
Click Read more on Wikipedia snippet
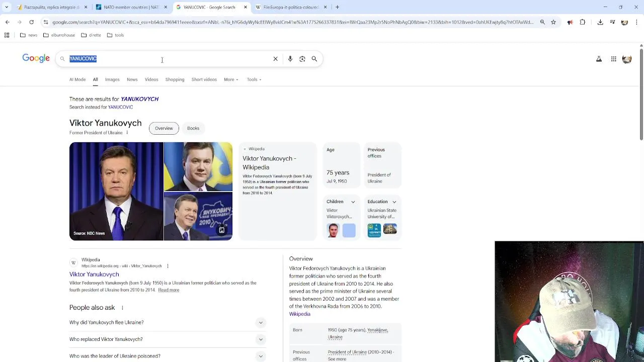click(169, 290)
